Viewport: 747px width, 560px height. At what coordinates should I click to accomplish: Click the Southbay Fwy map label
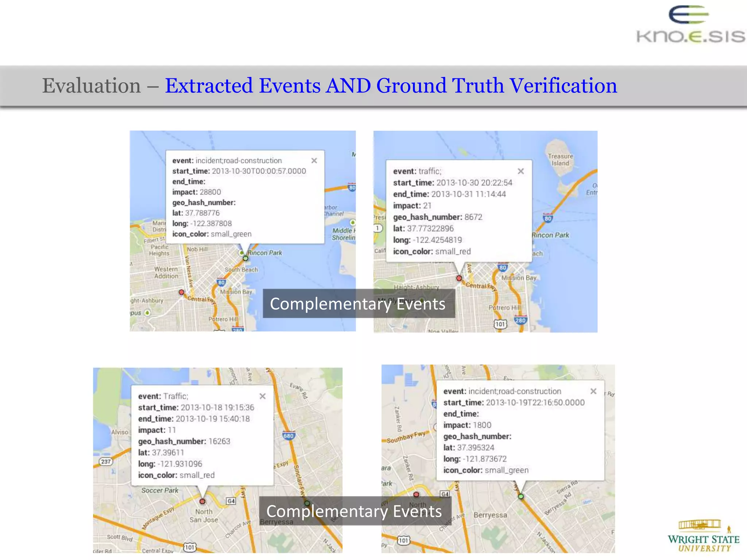[x=406, y=437]
